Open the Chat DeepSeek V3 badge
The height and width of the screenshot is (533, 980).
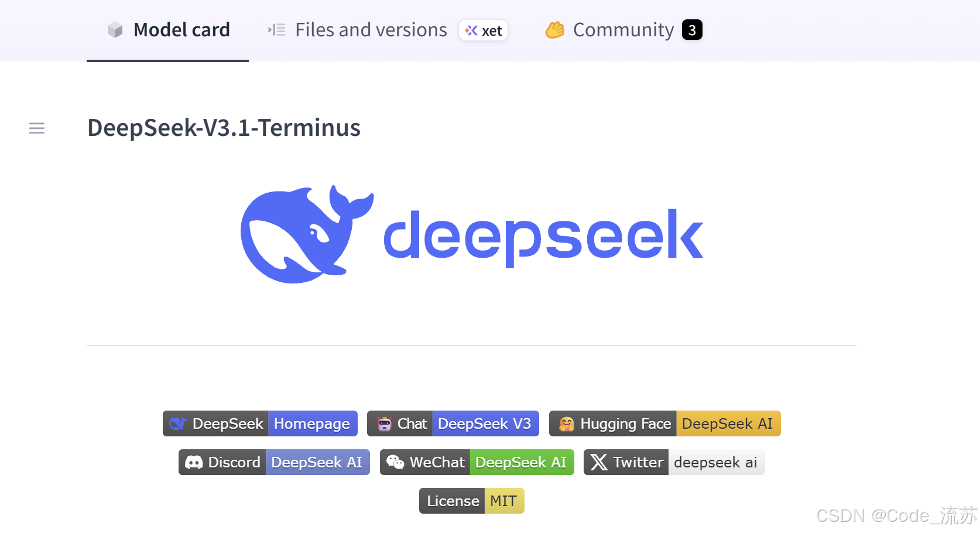click(453, 423)
